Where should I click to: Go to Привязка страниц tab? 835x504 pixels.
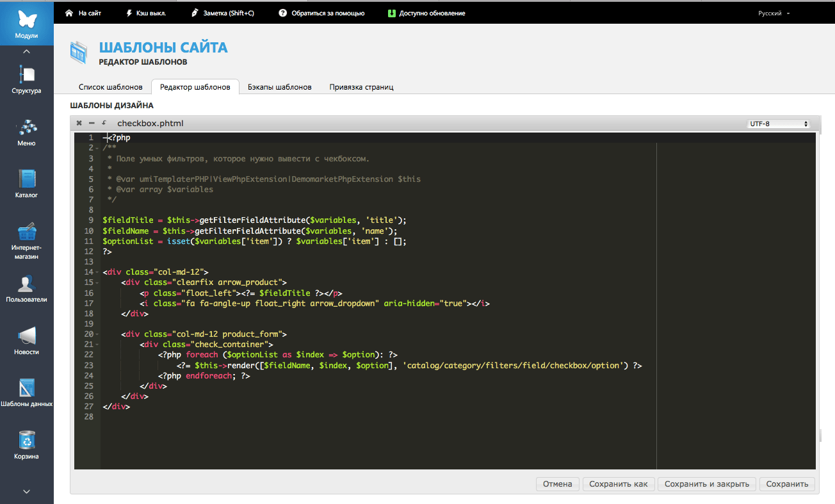361,87
